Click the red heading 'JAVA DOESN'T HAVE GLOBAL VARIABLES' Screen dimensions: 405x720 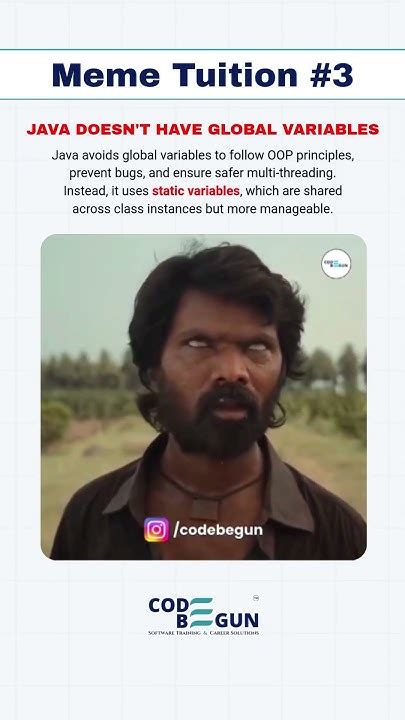202,129
